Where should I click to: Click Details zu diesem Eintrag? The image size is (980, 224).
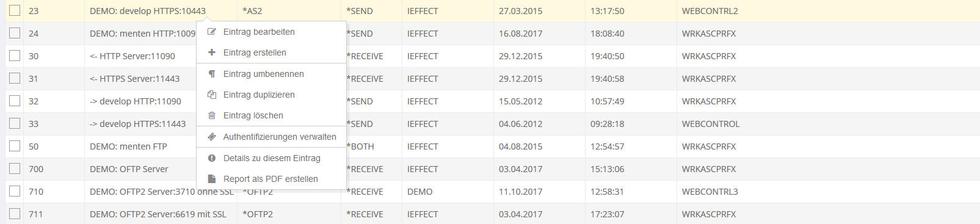[x=271, y=158]
